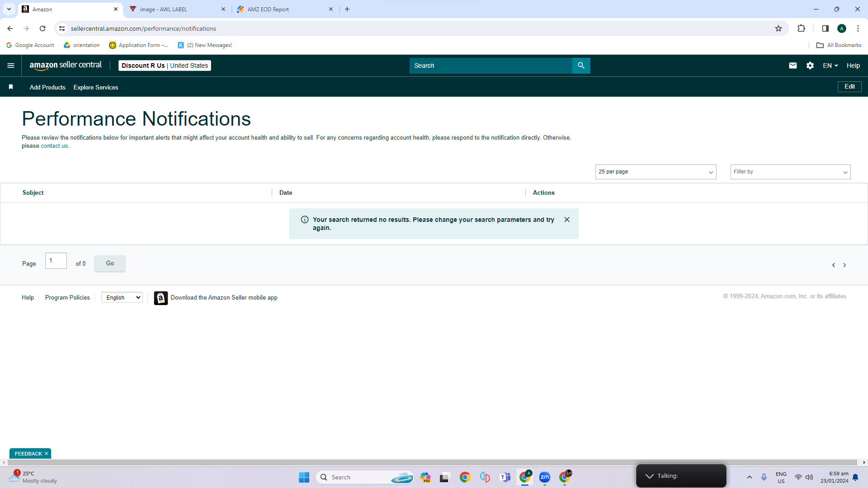Image resolution: width=868 pixels, height=488 pixels.
Task: Open the extensions puzzle icon
Action: (x=802, y=28)
